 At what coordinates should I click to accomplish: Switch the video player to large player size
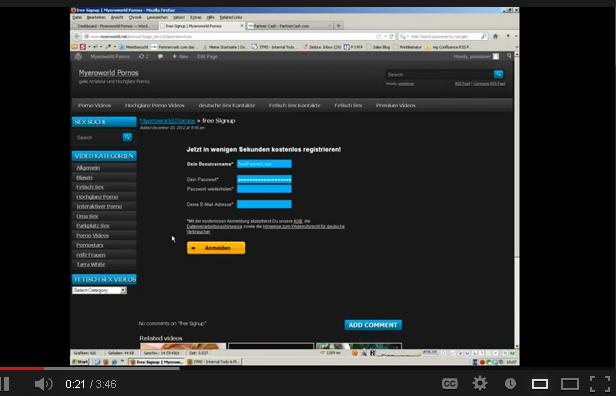[x=570, y=384]
